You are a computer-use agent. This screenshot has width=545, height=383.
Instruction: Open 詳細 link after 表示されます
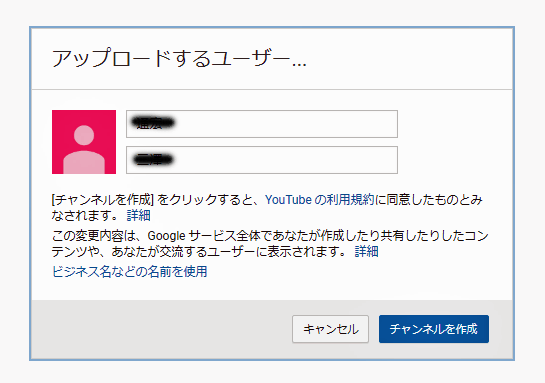(x=366, y=251)
